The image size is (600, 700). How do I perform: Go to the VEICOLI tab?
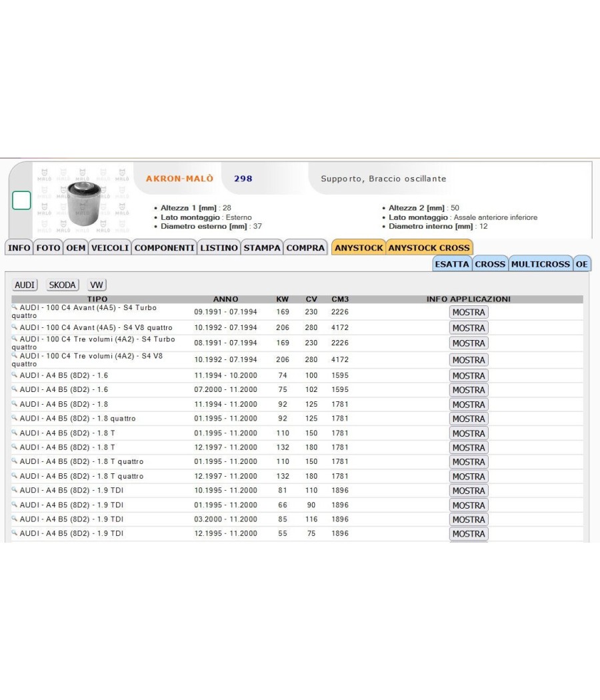pos(110,248)
